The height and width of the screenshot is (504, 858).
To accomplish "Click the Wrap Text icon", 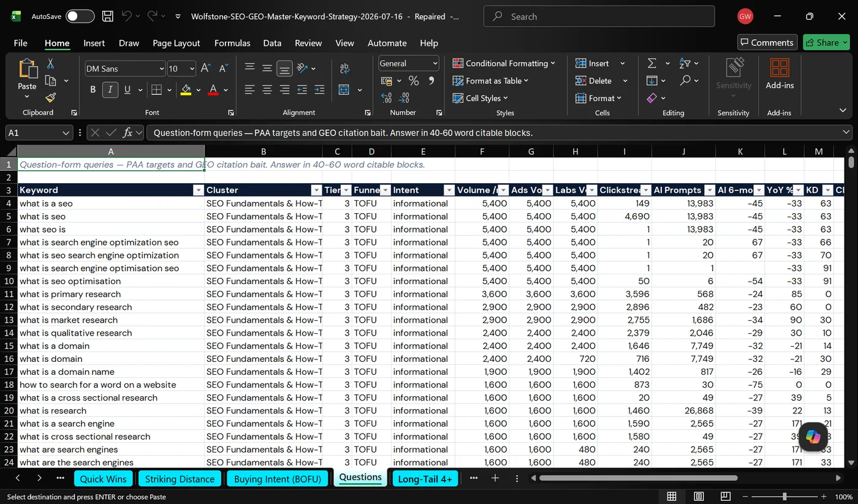I will [344, 69].
